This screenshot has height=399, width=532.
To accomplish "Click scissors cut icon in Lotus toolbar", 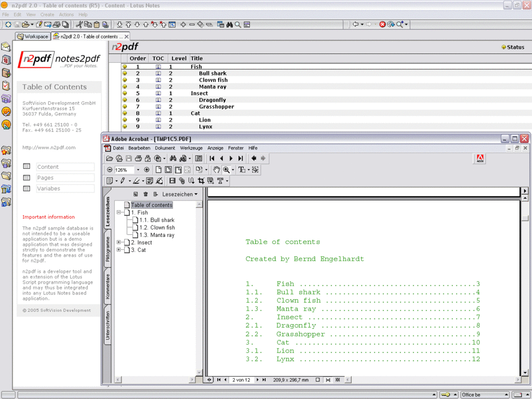I will pos(79,24).
